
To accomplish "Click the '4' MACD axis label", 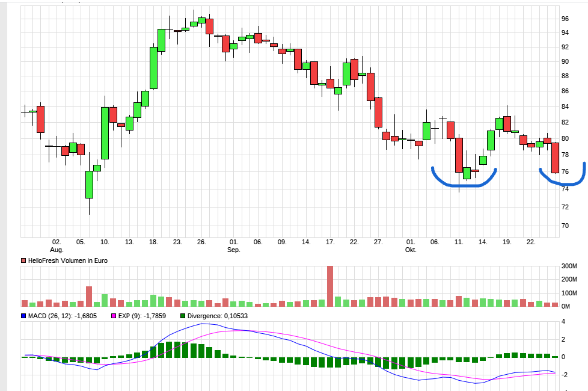I will [563, 322].
